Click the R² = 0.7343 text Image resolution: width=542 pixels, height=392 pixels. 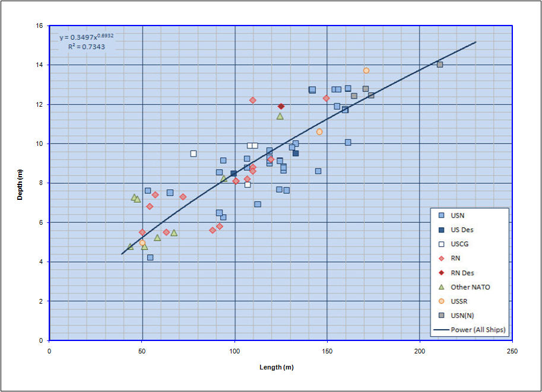pyautogui.click(x=87, y=46)
